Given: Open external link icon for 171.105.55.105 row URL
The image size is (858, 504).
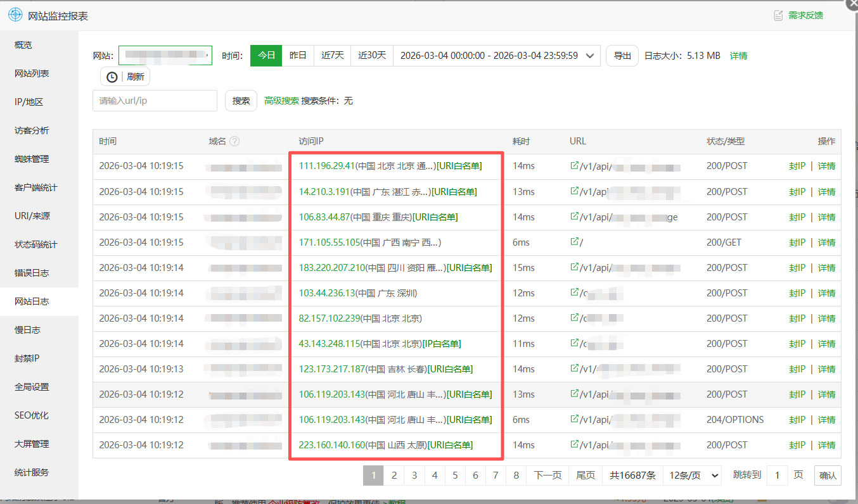Looking at the screenshot, I should pos(575,242).
